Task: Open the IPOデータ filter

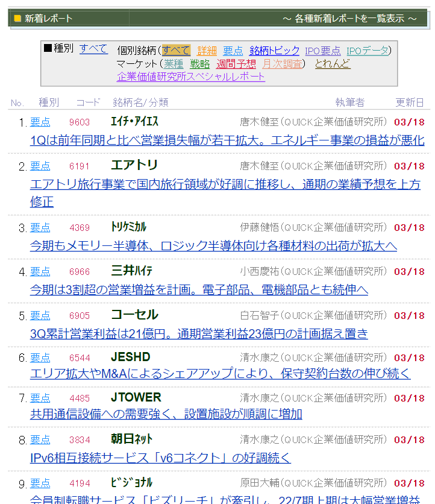Action: pos(367,51)
